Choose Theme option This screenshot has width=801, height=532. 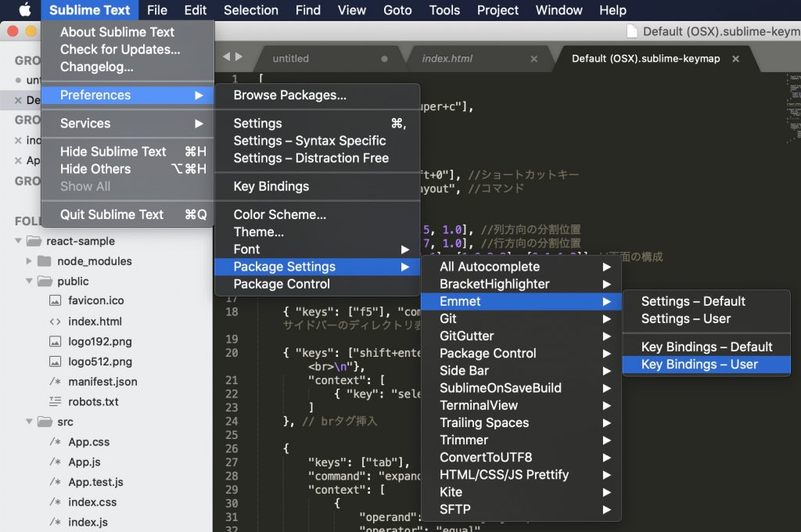pyautogui.click(x=318, y=232)
